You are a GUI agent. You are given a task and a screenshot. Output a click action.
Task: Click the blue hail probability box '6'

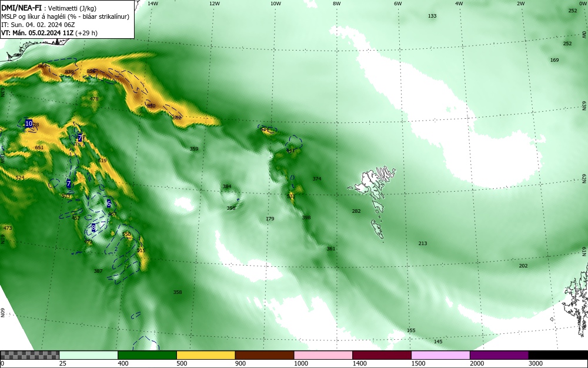pos(109,203)
